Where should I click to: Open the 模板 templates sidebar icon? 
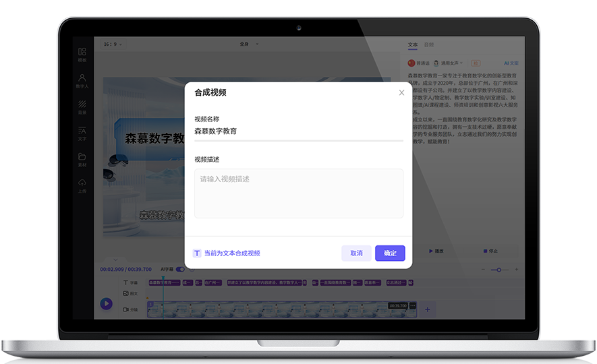pyautogui.click(x=82, y=54)
